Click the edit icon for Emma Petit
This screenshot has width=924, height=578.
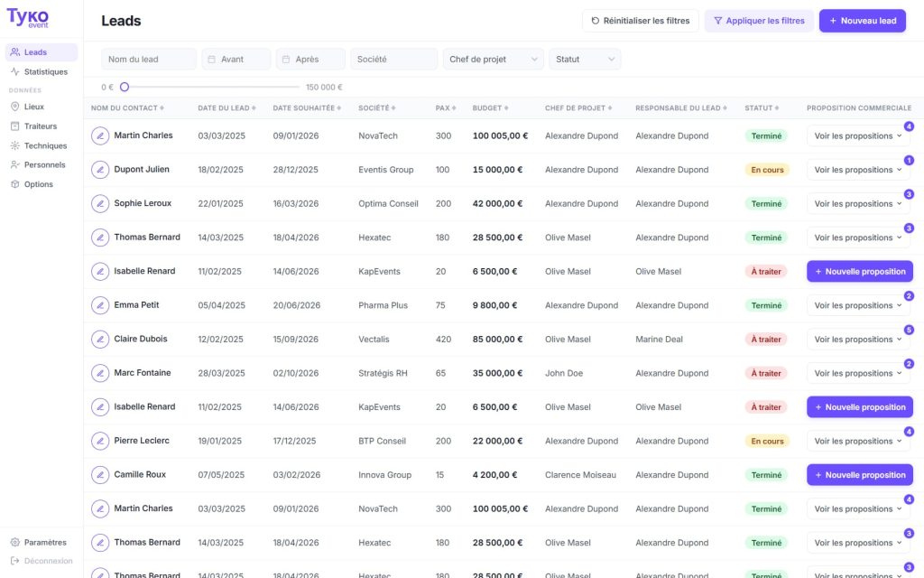[x=100, y=305]
